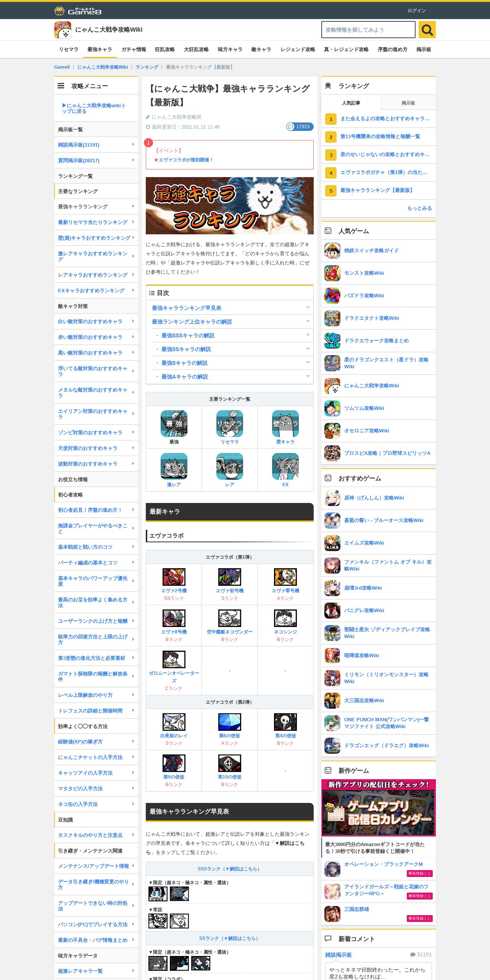Open the レア ranking icon tile
The height and width of the screenshot is (980, 490).
230,466
